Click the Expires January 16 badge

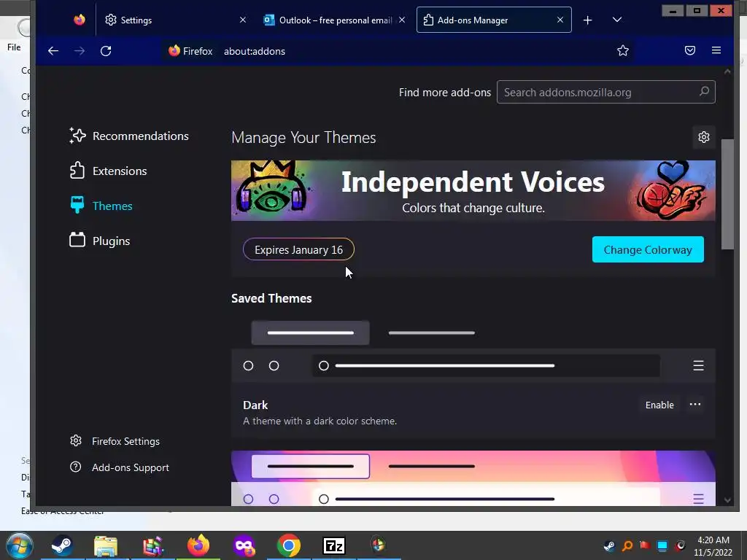click(x=298, y=249)
